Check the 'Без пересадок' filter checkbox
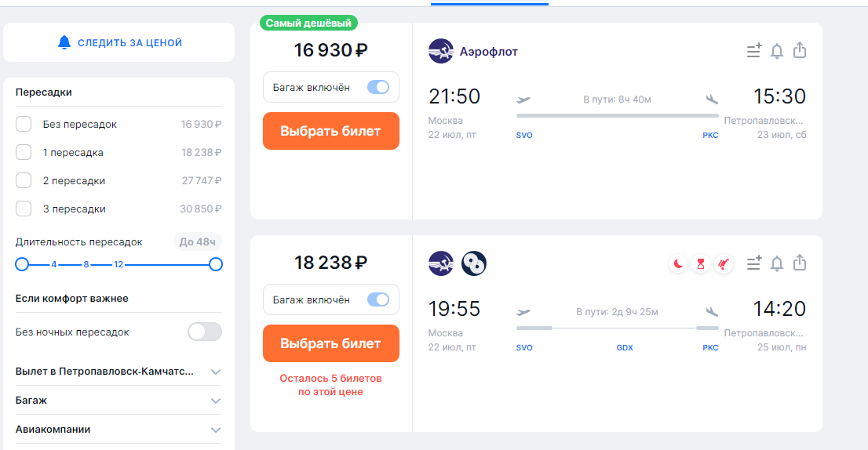868x450 pixels. 24,124
